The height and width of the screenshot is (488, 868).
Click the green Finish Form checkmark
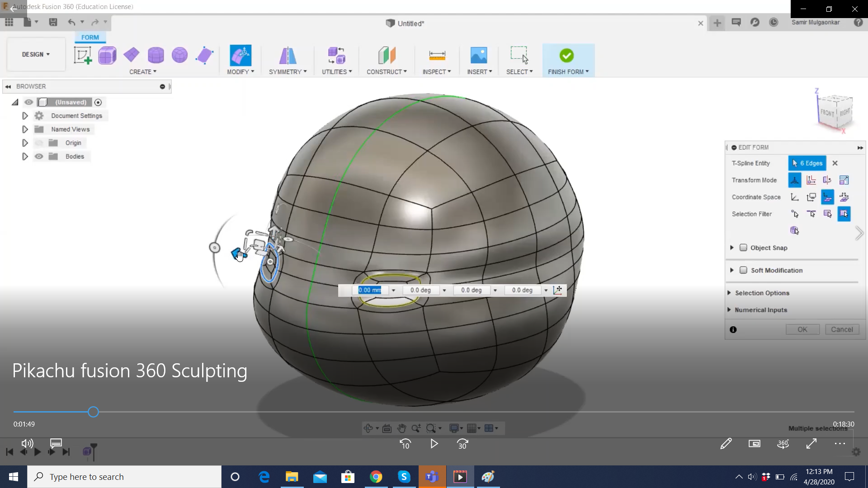point(566,56)
